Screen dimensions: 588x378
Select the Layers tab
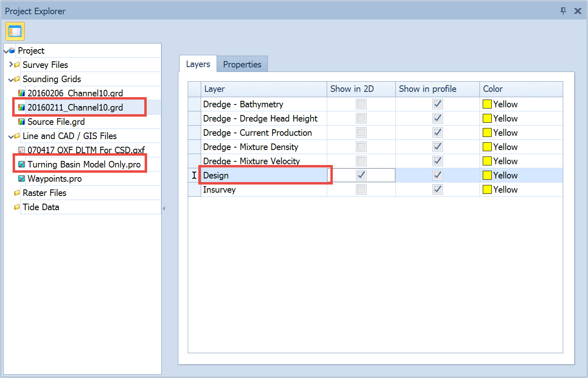tap(198, 64)
